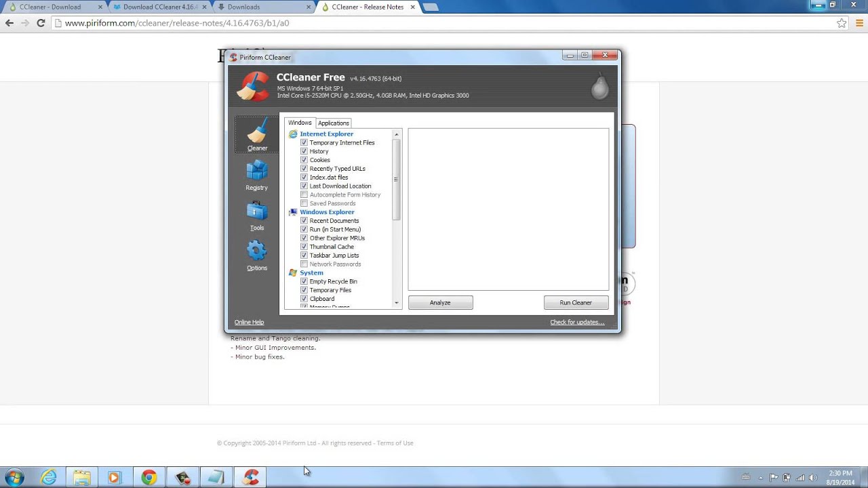Click the network signal icon in the tray
This screenshot has width=868, height=488.
coord(800,478)
